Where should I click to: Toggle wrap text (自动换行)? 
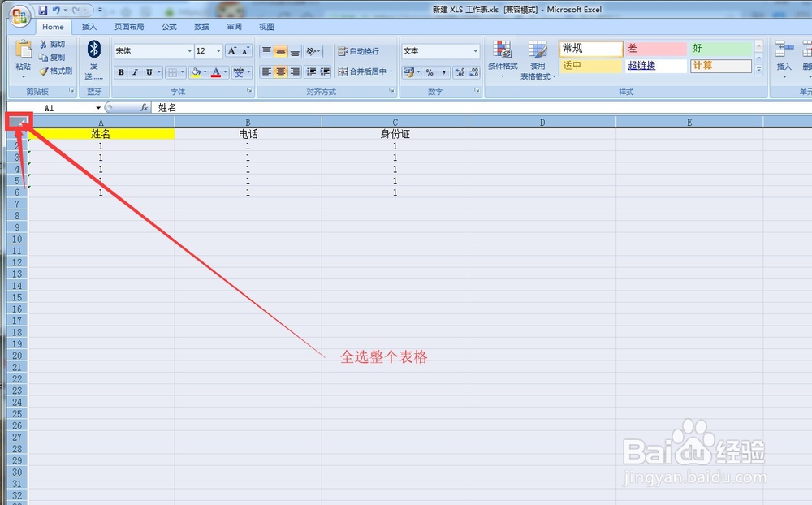coord(358,51)
